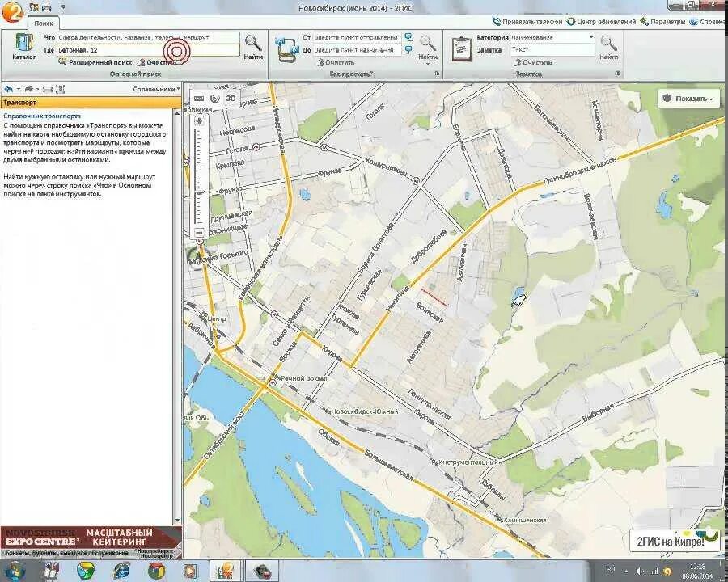
Task: Click the side panel vertical scrollbar down arrow
Action: (176, 521)
